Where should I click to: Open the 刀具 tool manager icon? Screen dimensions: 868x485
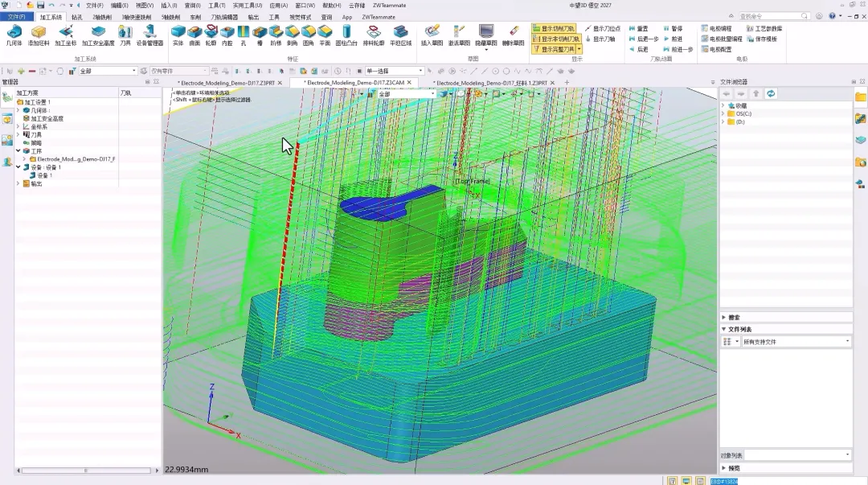tap(125, 35)
